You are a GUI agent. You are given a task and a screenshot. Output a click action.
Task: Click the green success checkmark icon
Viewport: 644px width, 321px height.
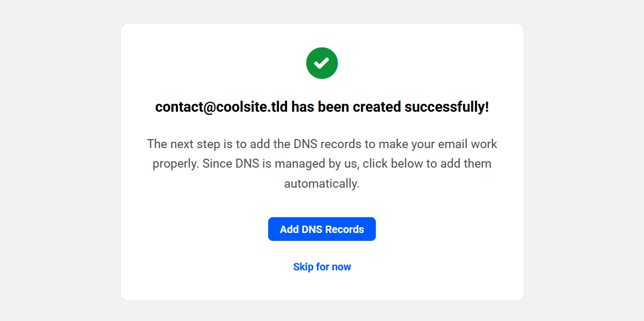(x=322, y=63)
